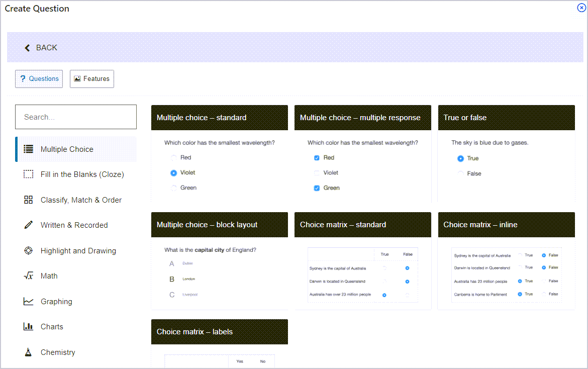Click the Fill in the Blanks dotted box icon
Screen dimensions: 588x369
point(29,174)
